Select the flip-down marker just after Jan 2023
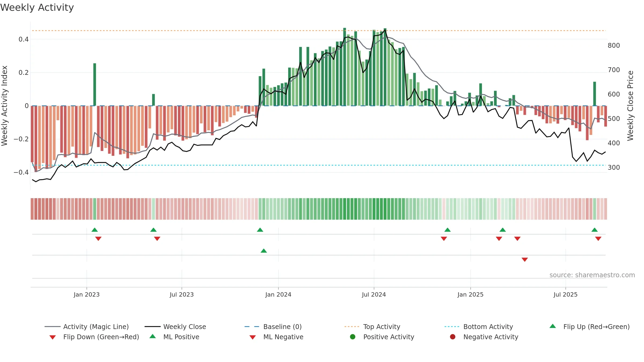The width and height of the screenshot is (644, 362). [98, 239]
